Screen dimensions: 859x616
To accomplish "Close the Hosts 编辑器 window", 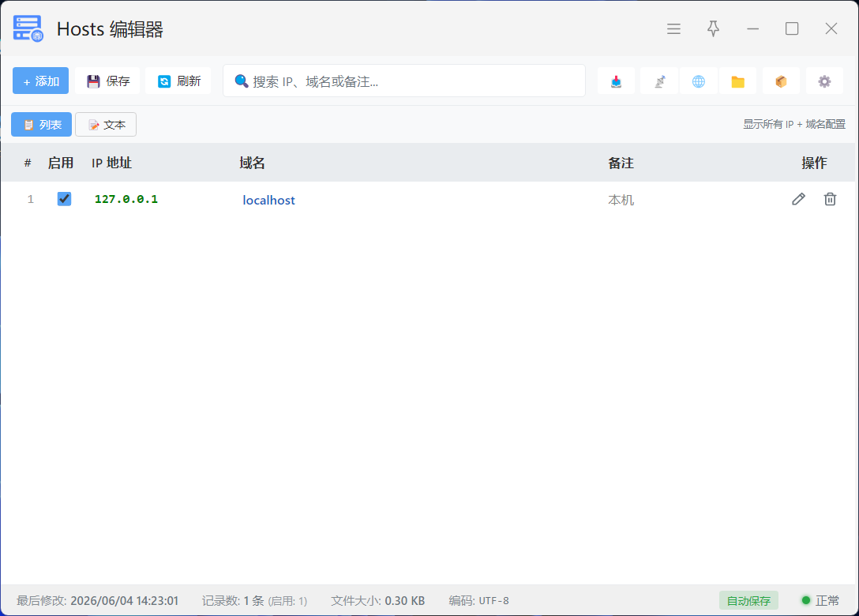I will pos(831,28).
